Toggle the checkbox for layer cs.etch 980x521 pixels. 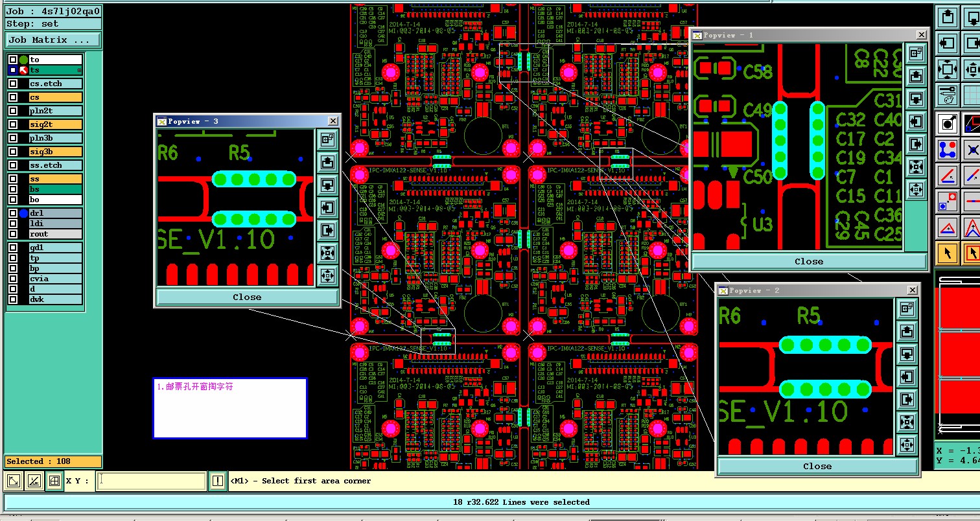[13, 84]
